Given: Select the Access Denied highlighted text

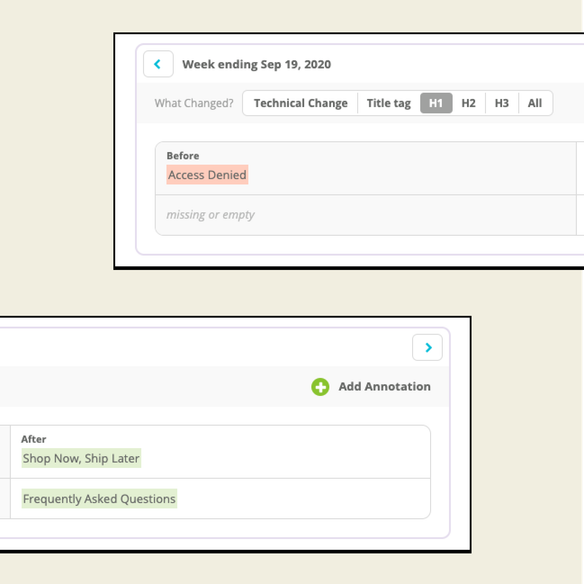Looking at the screenshot, I should pos(207,175).
